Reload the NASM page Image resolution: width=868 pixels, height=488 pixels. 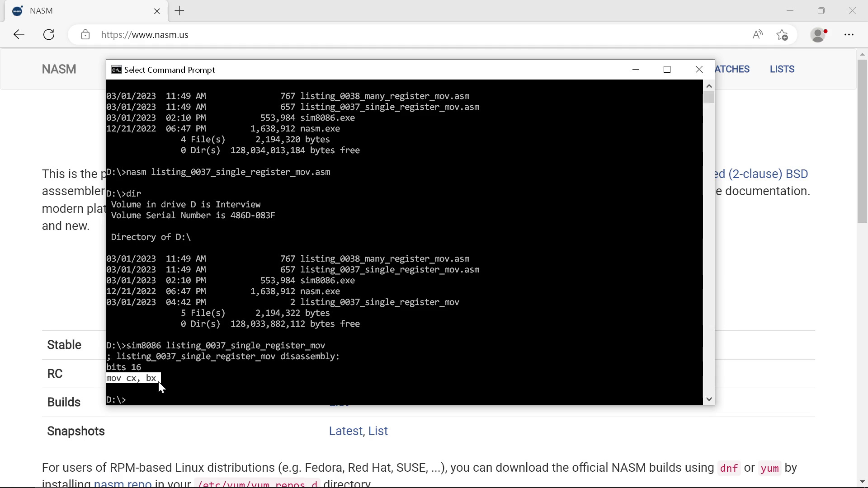49,35
